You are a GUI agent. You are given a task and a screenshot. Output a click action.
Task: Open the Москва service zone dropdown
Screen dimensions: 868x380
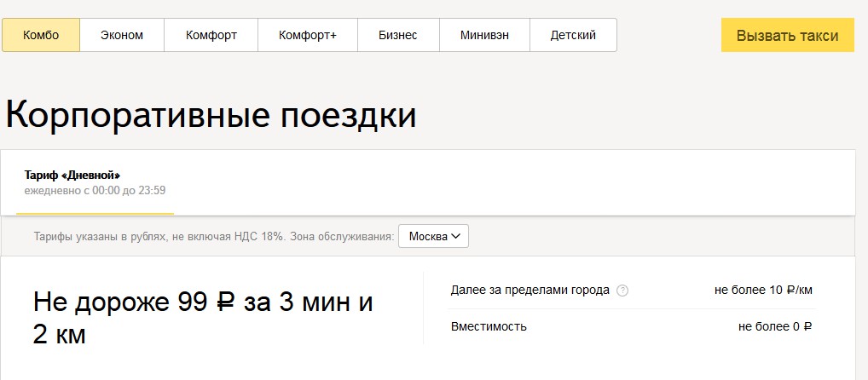point(434,236)
